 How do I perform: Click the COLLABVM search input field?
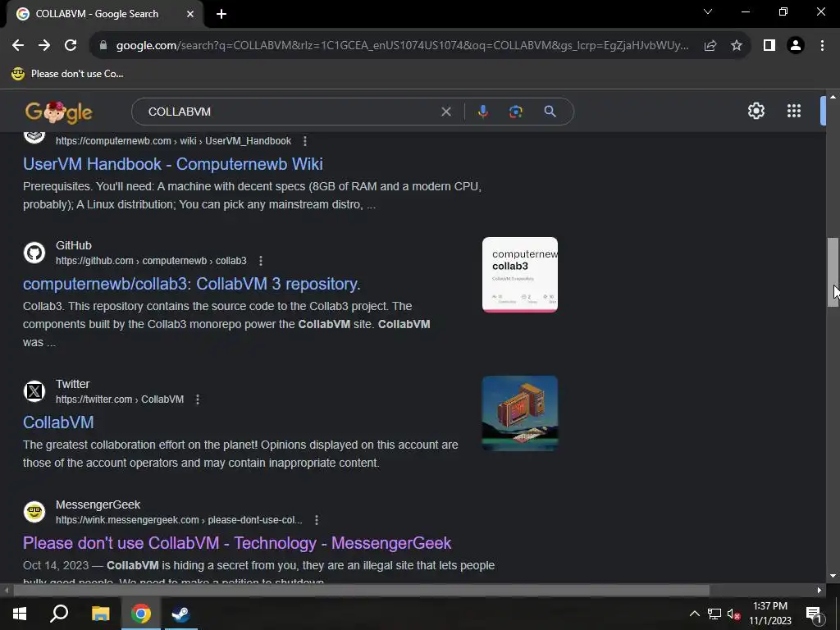point(290,112)
